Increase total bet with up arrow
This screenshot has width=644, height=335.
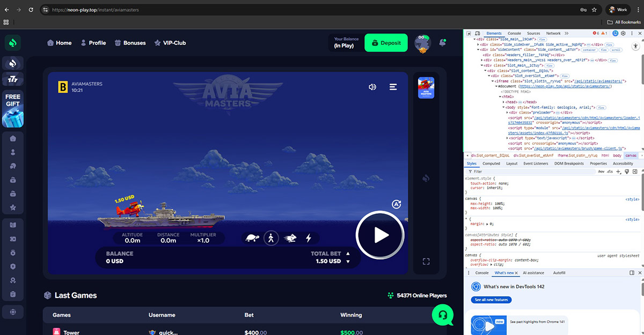[348, 254]
